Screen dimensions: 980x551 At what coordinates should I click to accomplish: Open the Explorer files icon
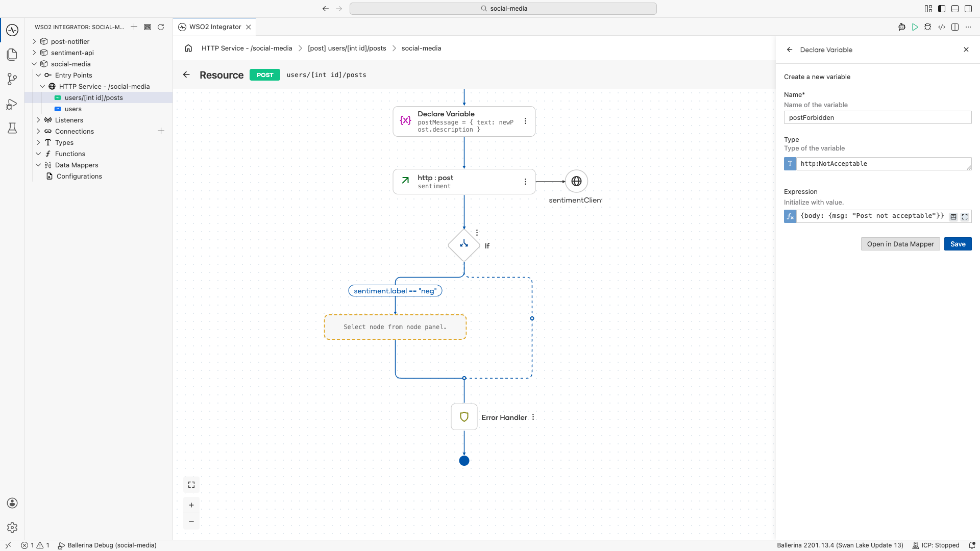(x=12, y=55)
